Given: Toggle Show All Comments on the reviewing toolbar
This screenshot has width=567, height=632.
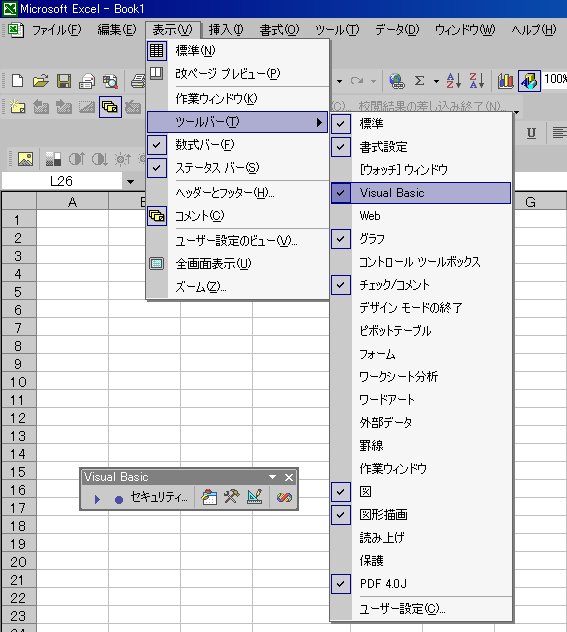Looking at the screenshot, I should pos(110,107).
